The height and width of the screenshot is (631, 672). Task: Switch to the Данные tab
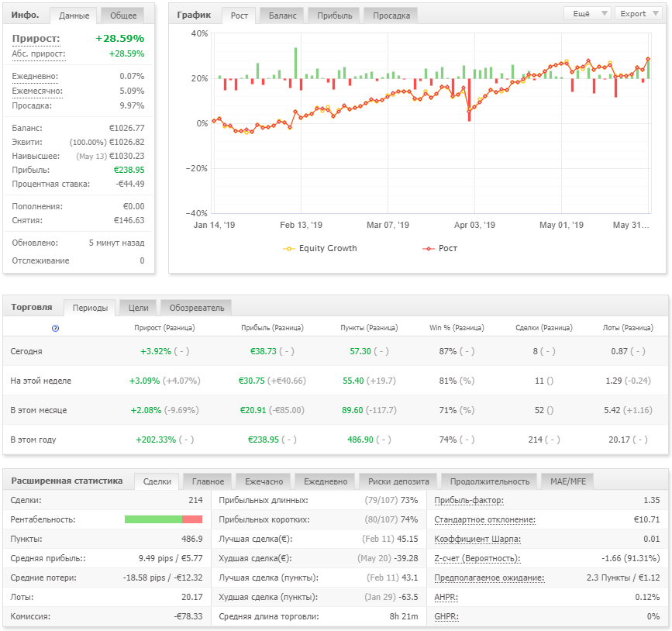[74, 16]
